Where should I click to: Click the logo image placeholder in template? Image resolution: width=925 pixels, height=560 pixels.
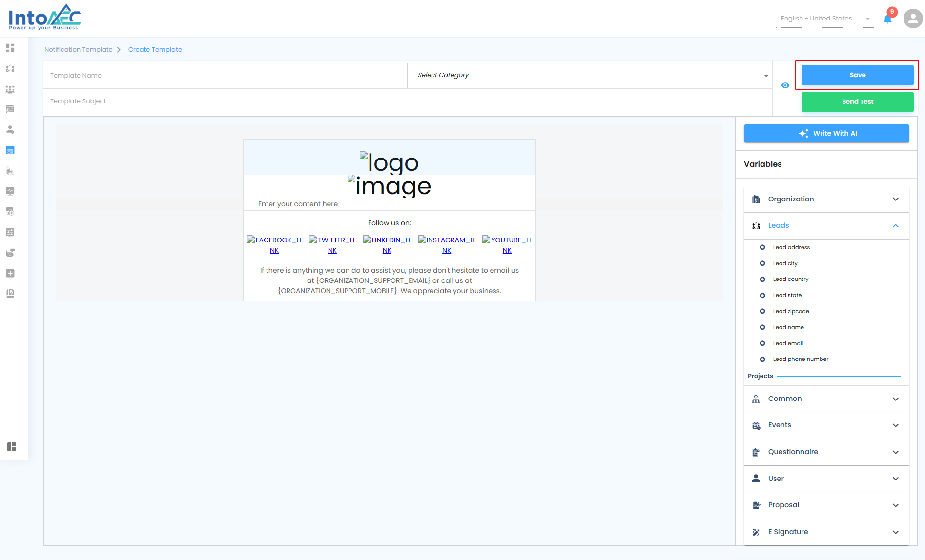(389, 162)
